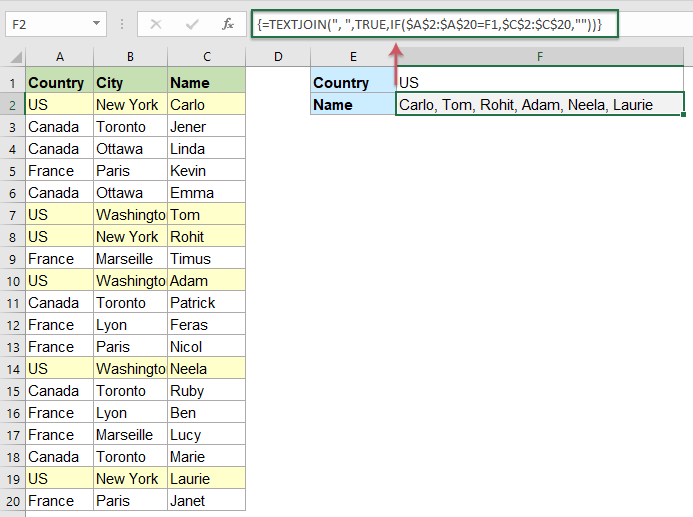The width and height of the screenshot is (693, 517).
Task: Click the cell containing Adam
Action: 206,281
